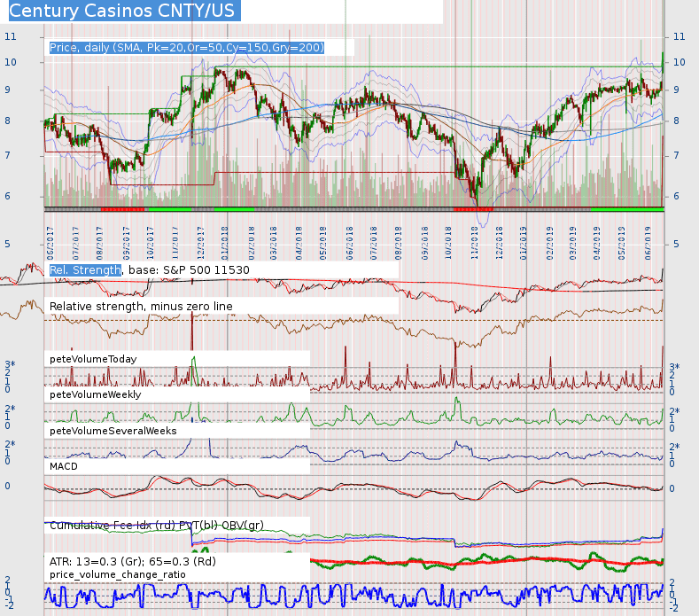Click the 02/2018 date axis label
This screenshot has height=616, width=699.
(252, 243)
